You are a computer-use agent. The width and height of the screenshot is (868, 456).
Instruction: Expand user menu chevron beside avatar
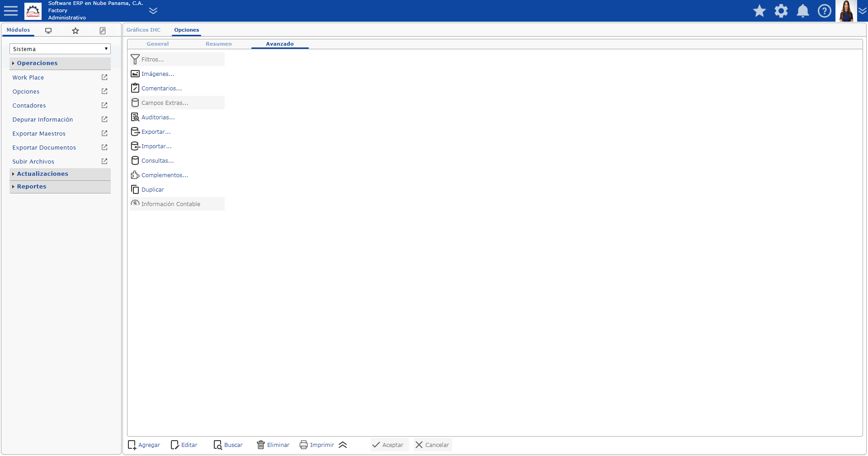coord(863,11)
